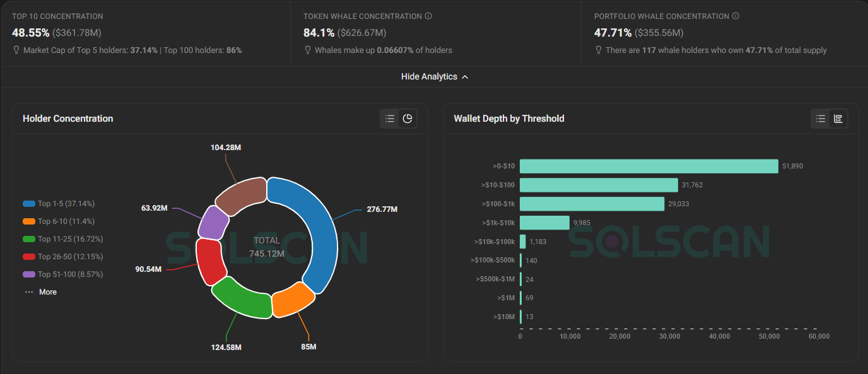This screenshot has width=868, height=374.
Task: Click the 124.58M chart label
Action: click(x=226, y=348)
